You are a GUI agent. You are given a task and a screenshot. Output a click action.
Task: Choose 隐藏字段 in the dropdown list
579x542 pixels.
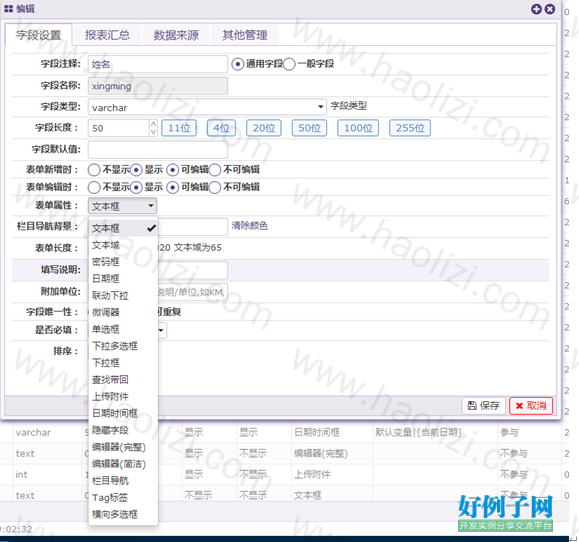pyautogui.click(x=123, y=430)
